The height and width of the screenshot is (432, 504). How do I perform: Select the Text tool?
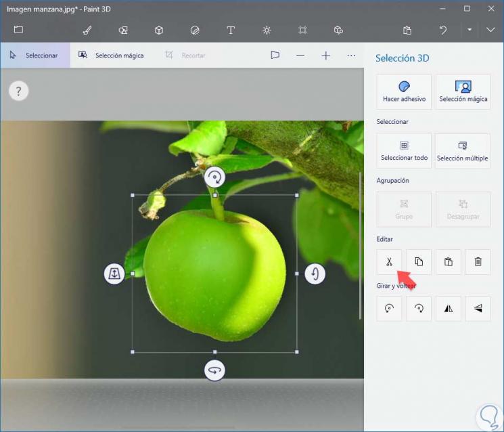point(231,30)
